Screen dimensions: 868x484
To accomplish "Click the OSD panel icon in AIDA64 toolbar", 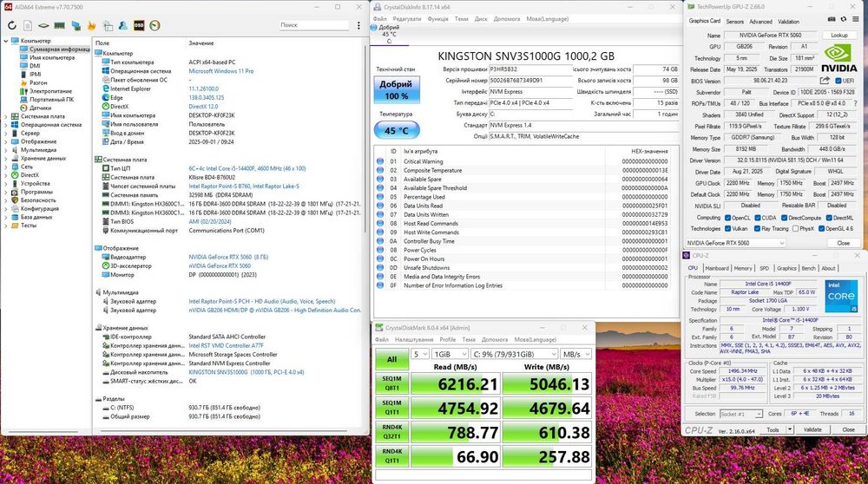I will click(x=139, y=25).
